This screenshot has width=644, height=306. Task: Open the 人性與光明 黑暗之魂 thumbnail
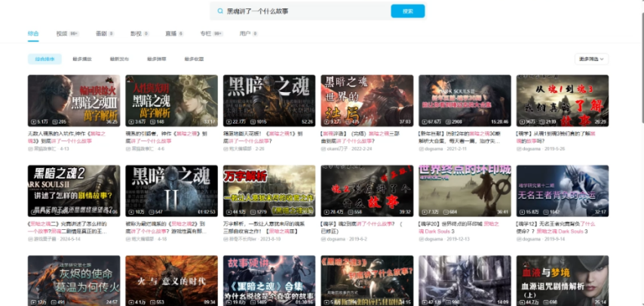(172, 101)
